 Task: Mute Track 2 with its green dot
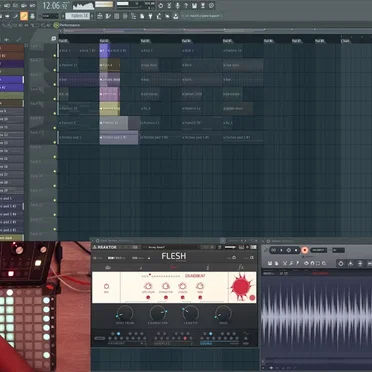(x=55, y=70)
